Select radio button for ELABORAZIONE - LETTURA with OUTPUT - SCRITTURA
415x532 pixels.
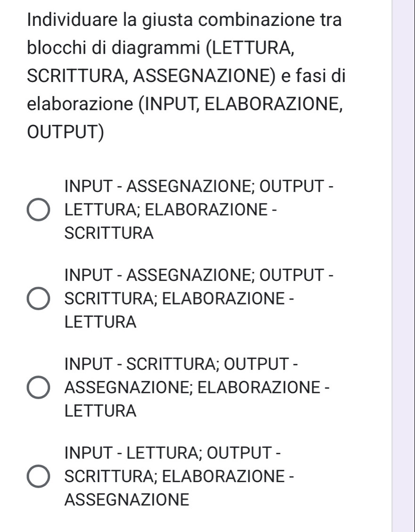39,300
